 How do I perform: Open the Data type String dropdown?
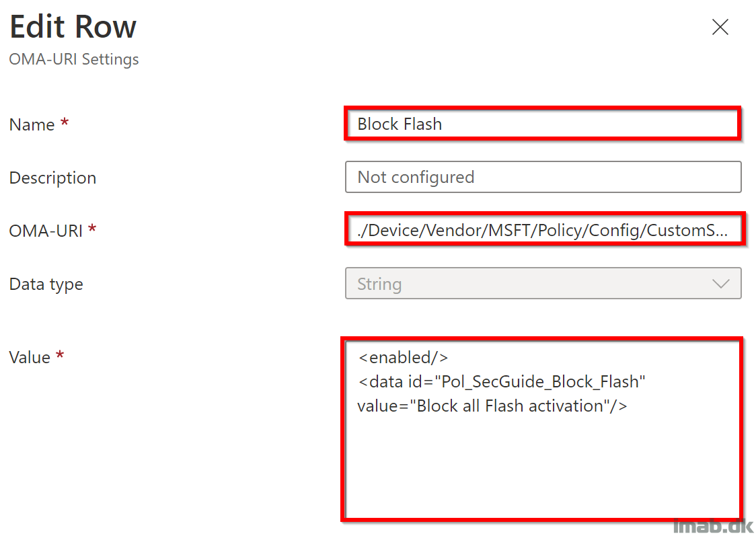pyautogui.click(x=543, y=283)
